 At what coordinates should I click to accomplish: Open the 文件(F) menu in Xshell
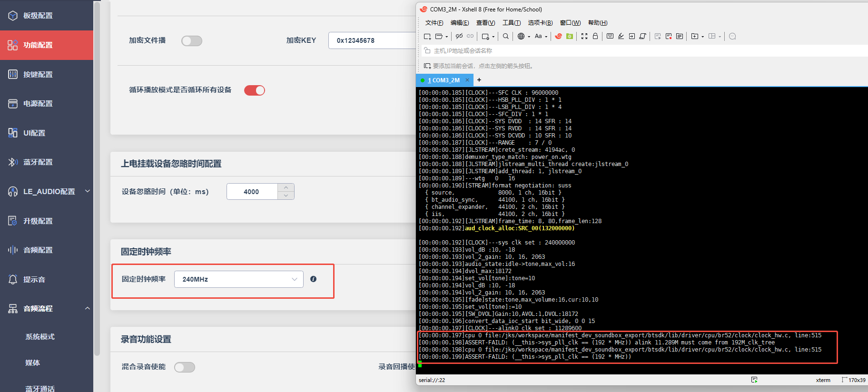point(434,23)
